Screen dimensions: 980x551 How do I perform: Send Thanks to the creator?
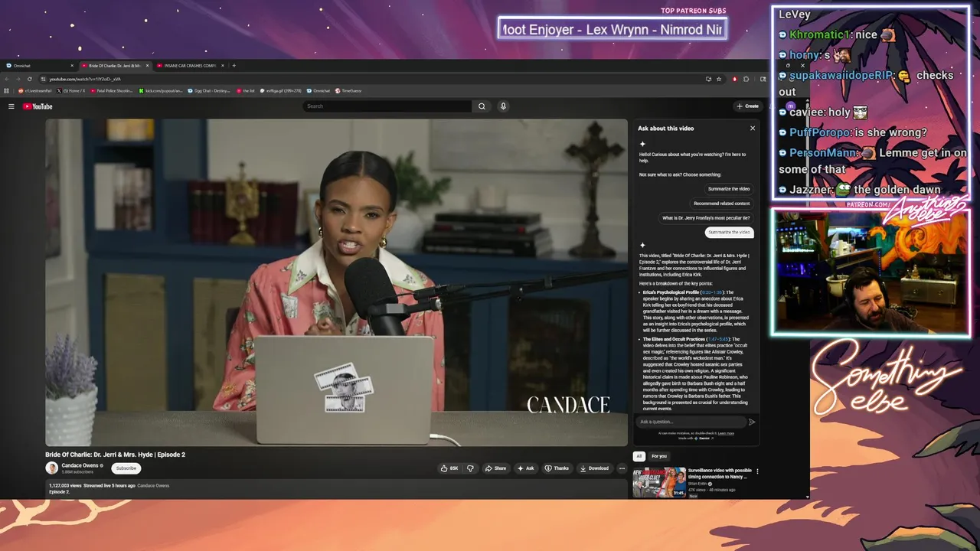pyautogui.click(x=557, y=468)
